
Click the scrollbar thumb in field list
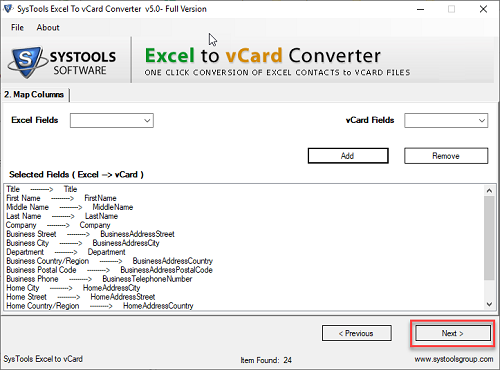489,238
